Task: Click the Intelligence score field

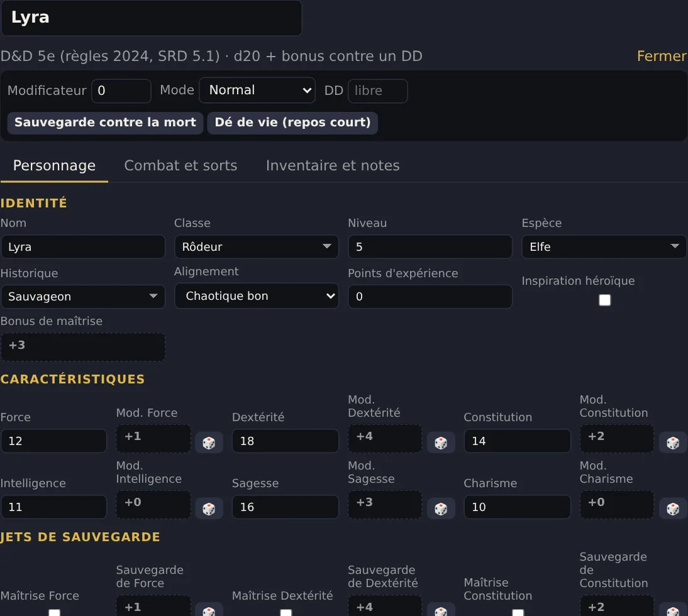Action: tap(53, 507)
